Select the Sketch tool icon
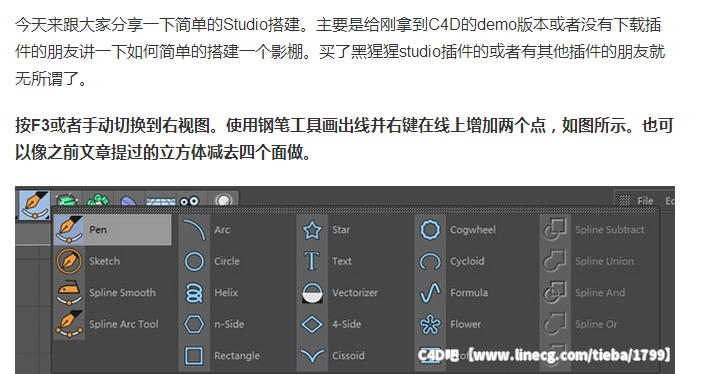 point(69,261)
